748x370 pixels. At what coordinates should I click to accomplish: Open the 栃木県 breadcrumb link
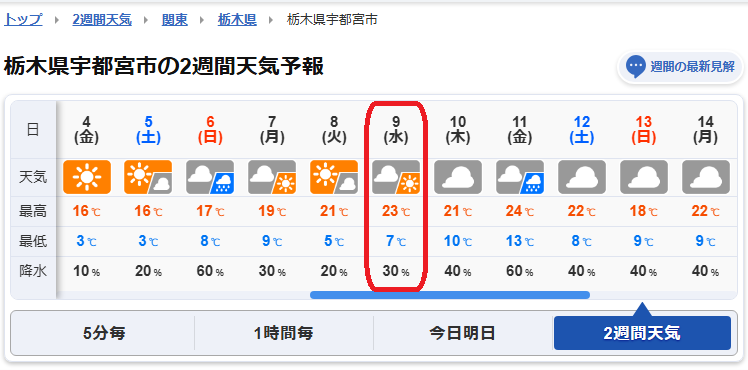[x=237, y=20]
